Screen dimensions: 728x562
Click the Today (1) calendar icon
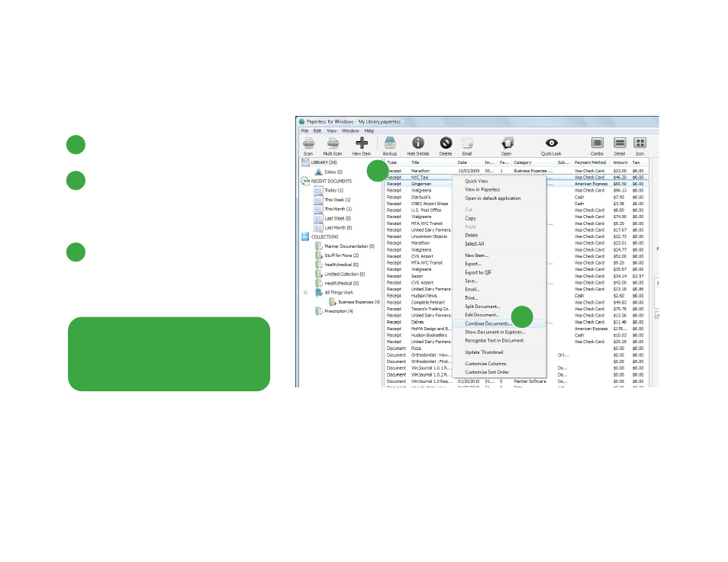pos(318,191)
